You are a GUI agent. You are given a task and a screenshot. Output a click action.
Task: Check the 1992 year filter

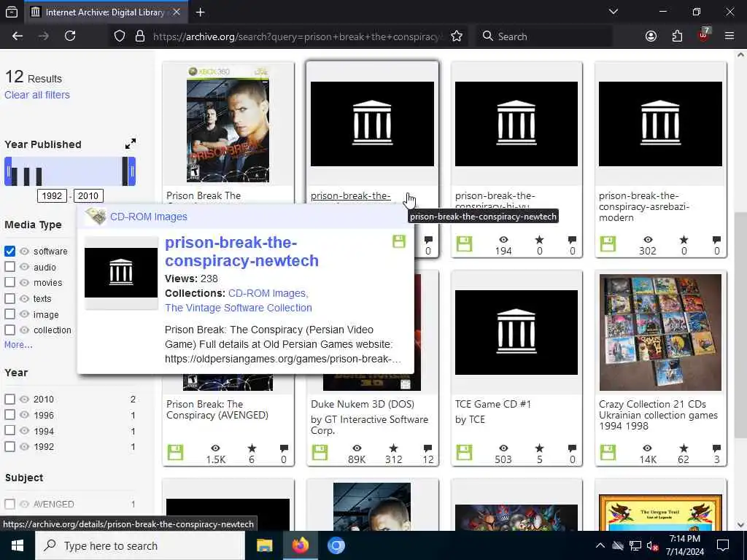[x=10, y=447]
